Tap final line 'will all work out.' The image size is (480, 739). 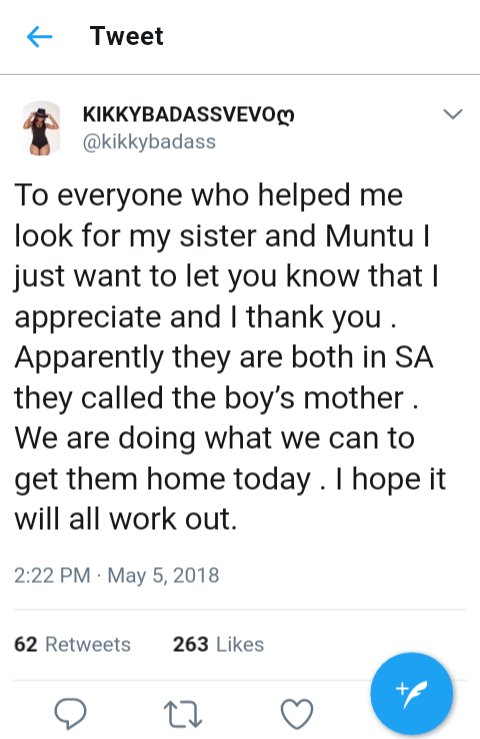125,519
